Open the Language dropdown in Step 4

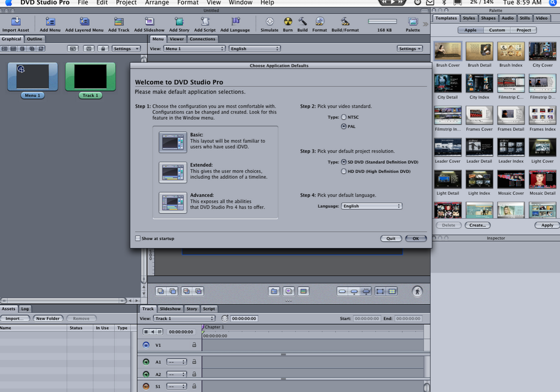(x=371, y=206)
